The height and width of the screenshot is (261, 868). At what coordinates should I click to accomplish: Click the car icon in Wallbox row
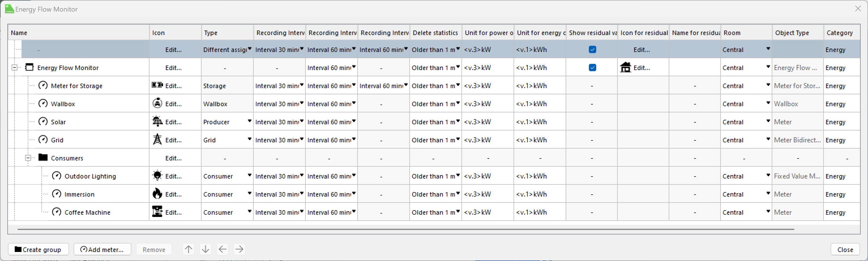(157, 103)
